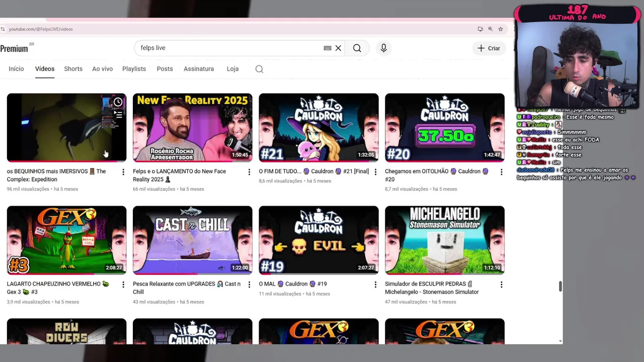Select the Vídeos tab

click(x=45, y=69)
